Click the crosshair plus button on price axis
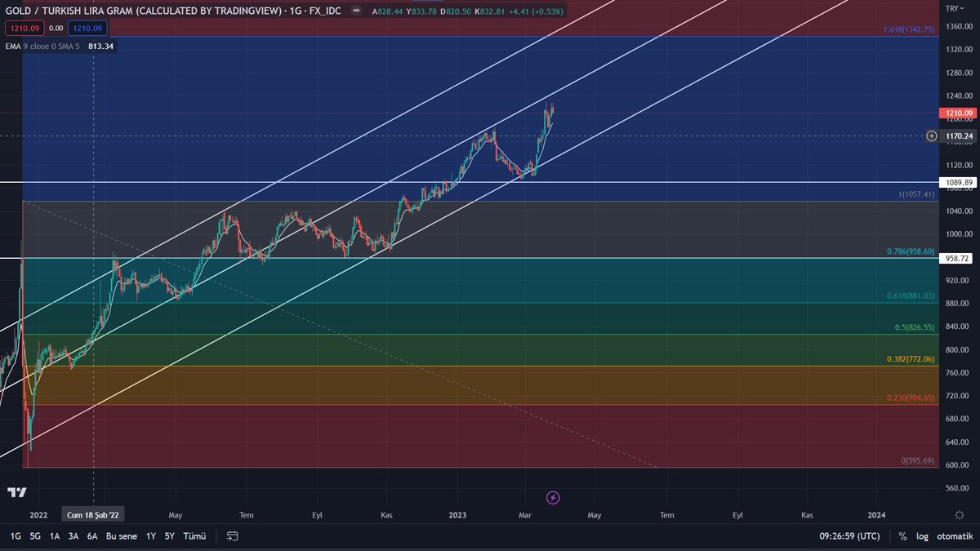The height and width of the screenshot is (551, 980). pos(932,136)
